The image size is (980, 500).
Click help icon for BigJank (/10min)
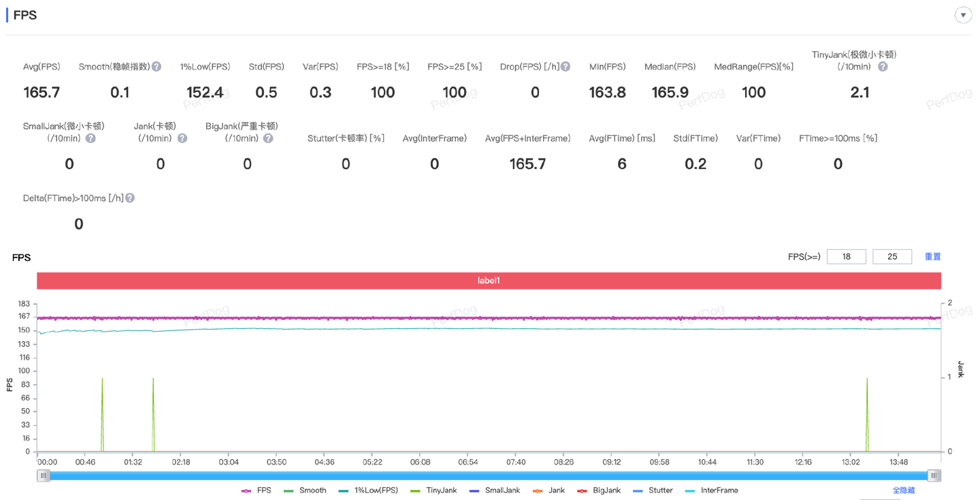click(268, 138)
